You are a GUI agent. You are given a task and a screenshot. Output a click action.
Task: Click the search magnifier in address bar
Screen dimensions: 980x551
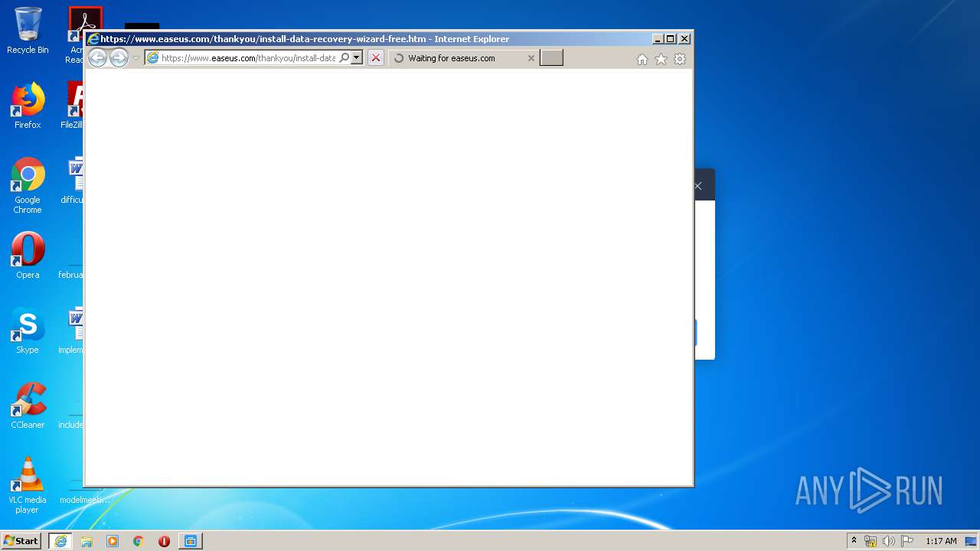[x=345, y=58]
